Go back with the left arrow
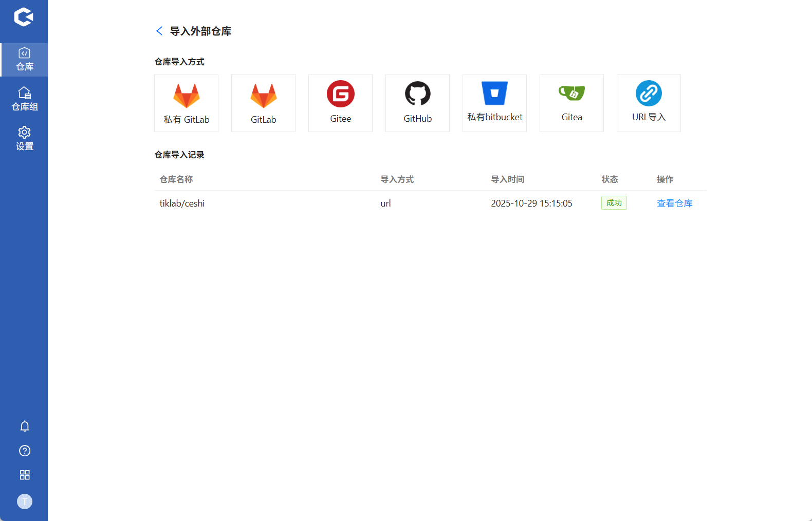Screen dimensions: 812x521 tap(159, 31)
